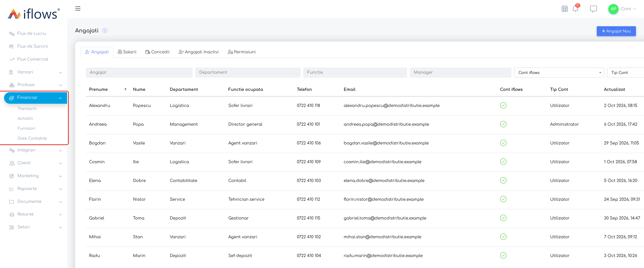Click the Rapoarte chart icon
644x268 pixels.
pos(12,189)
